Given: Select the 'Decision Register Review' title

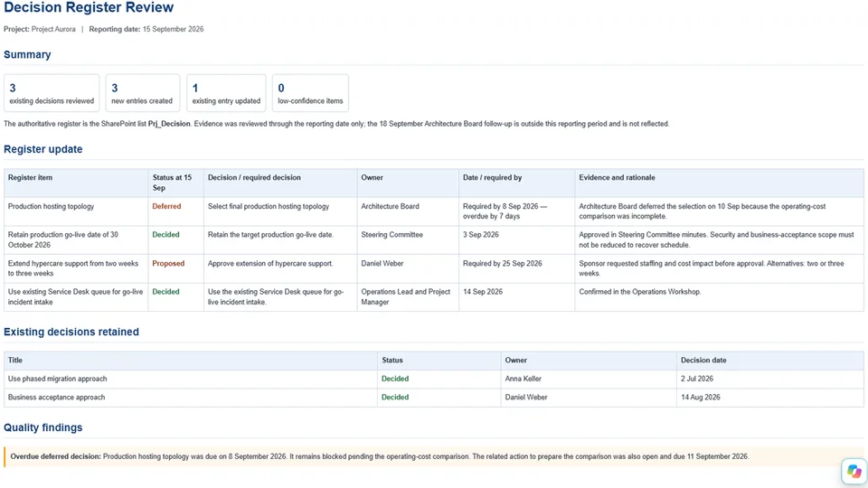Looking at the screenshot, I should 89,8.
